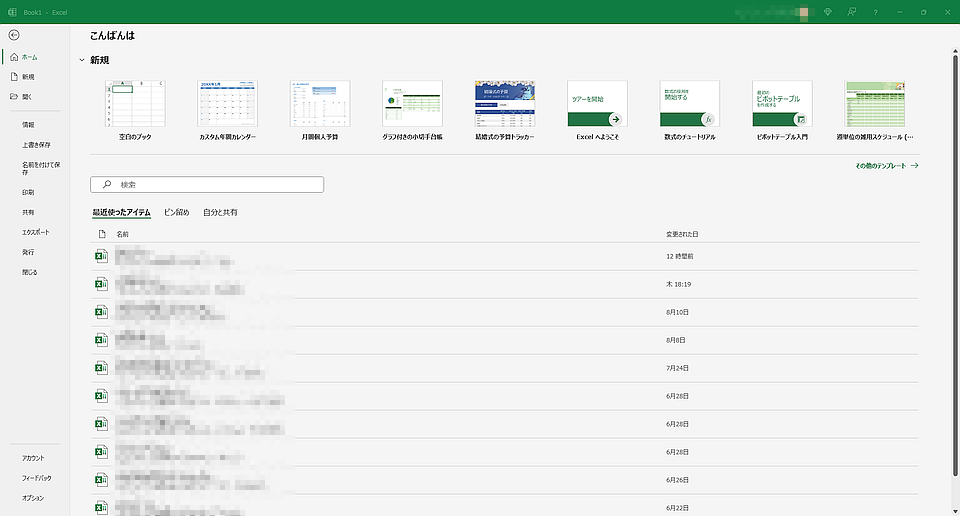Sort recent files by 変更された日 column header

682,234
